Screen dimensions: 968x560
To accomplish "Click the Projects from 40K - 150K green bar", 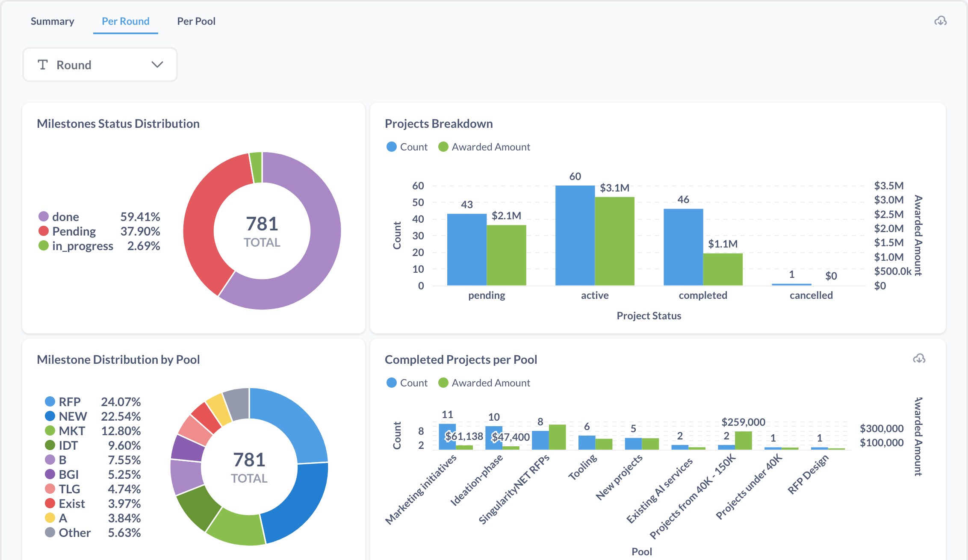I will (x=744, y=440).
